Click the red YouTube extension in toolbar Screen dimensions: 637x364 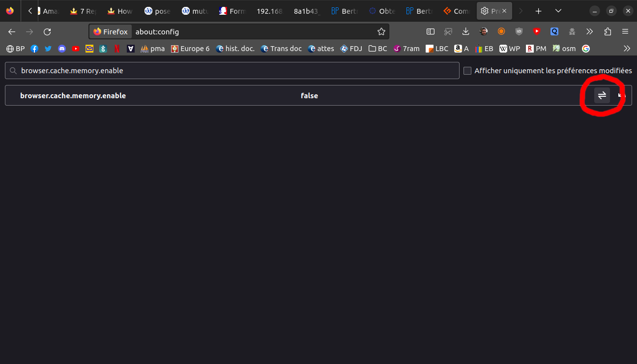tap(537, 31)
